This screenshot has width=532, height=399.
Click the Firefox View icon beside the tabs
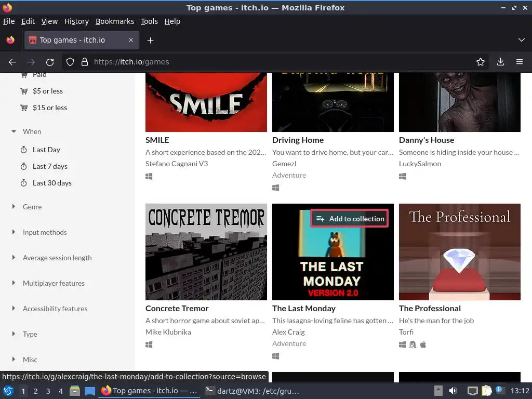pyautogui.click(x=10, y=40)
